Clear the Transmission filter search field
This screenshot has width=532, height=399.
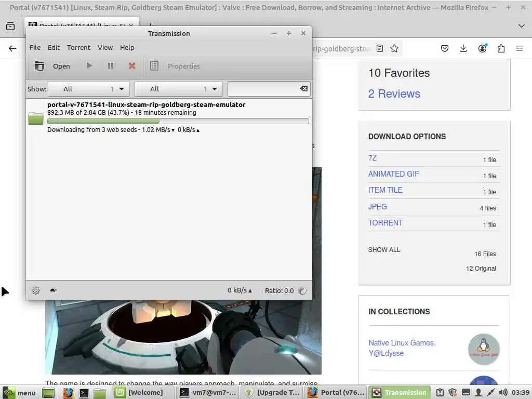(x=303, y=88)
